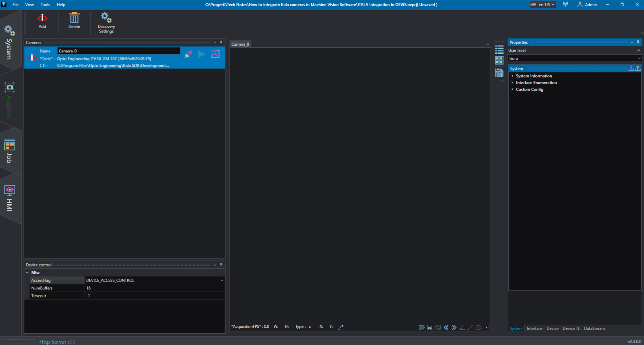Image resolution: width=644 pixels, height=345 pixels.
Task: Select the circle ROI tool
Action: click(478, 328)
